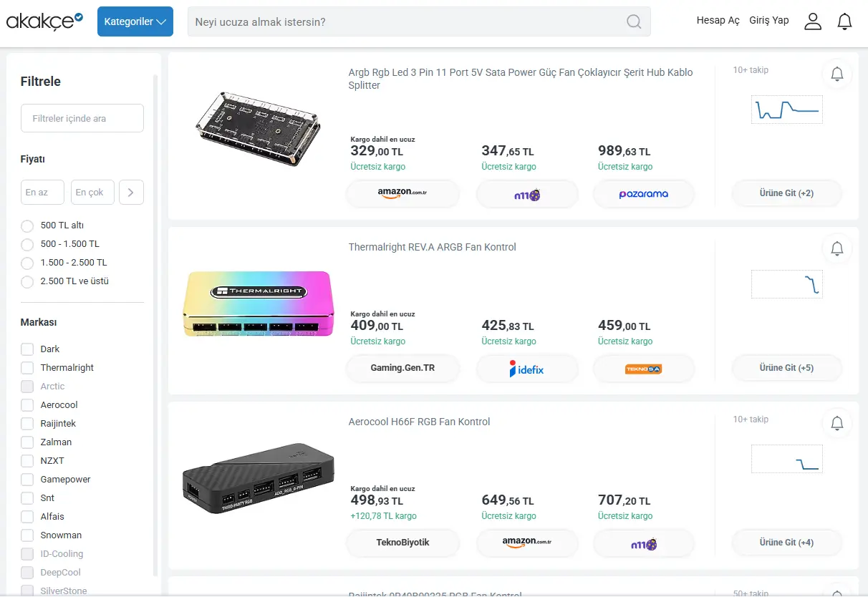The image size is (868, 597).
Task: View price history chart of Thermalright REV.A
Action: (787, 284)
